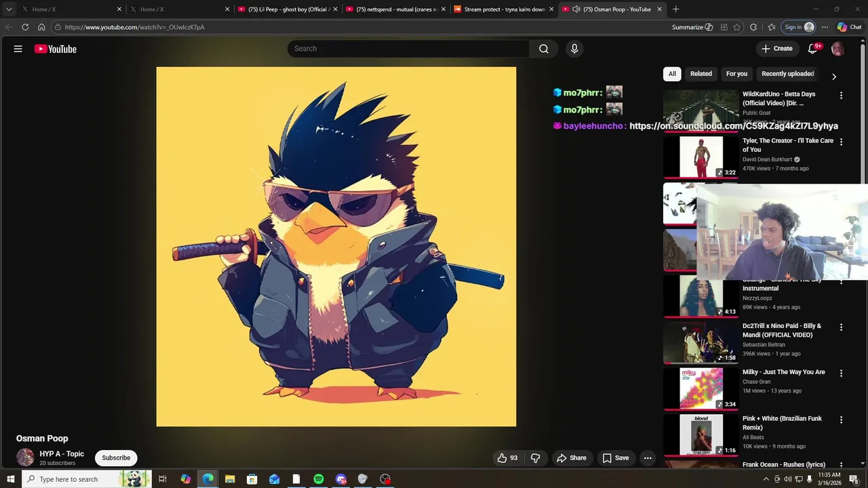Open YouTube notifications bell
868x488 pixels.
(813, 49)
